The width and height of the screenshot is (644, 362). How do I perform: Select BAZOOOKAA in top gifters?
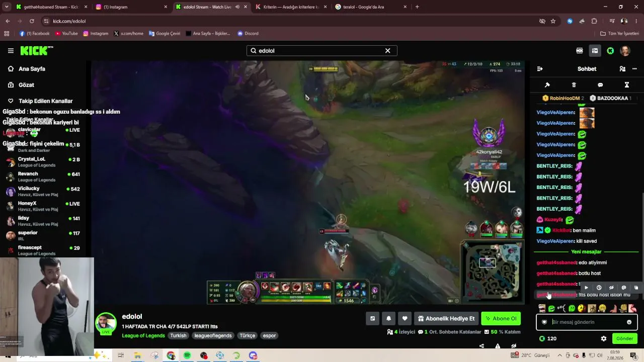(610, 99)
